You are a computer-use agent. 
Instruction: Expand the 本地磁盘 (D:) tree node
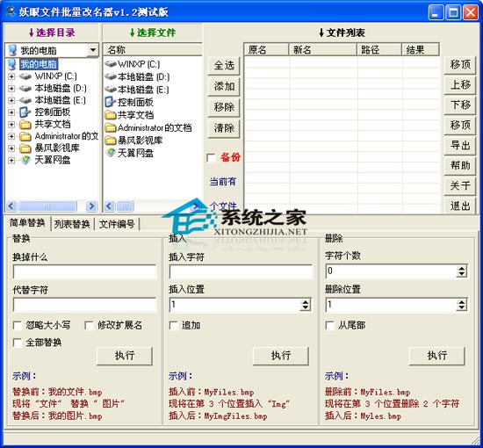point(11,89)
